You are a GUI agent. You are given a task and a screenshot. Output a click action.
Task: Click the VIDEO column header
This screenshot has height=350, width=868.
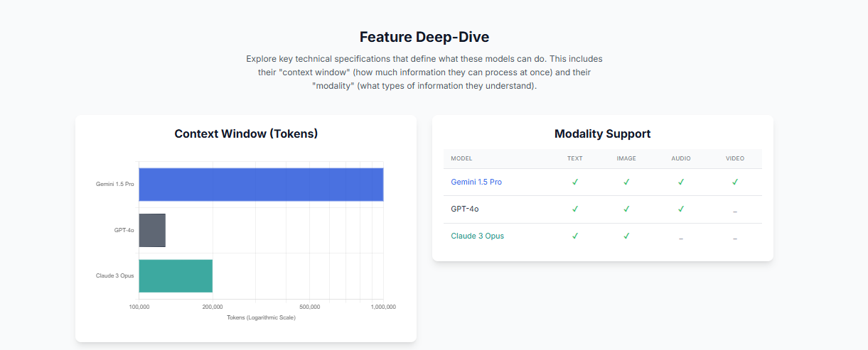click(x=735, y=158)
